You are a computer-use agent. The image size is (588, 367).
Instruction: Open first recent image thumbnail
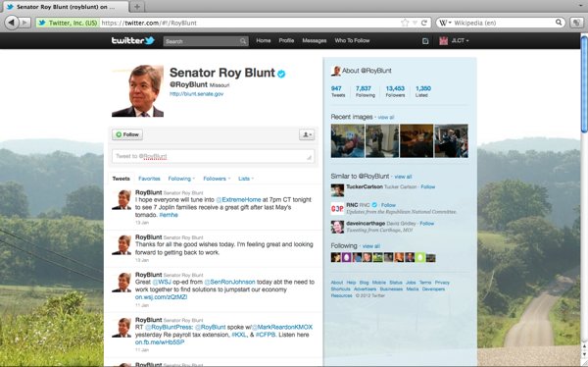click(x=348, y=141)
